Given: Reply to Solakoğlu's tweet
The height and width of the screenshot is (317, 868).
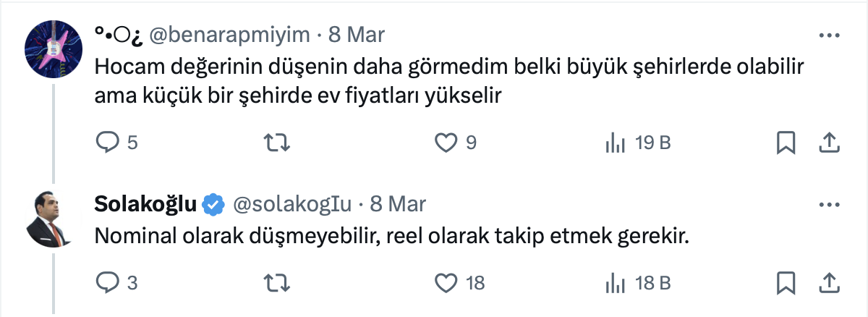Looking at the screenshot, I should point(107,282).
